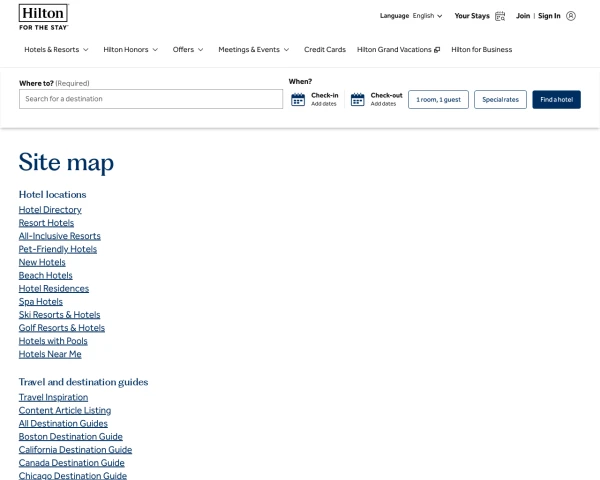
Task: Click the Hilton For The Stay logo
Action: point(44,17)
